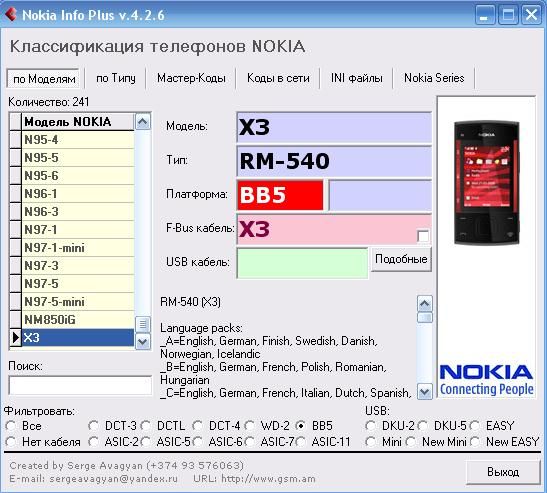Select the N97-5-mini model row
547x493 pixels.
pyautogui.click(x=78, y=302)
